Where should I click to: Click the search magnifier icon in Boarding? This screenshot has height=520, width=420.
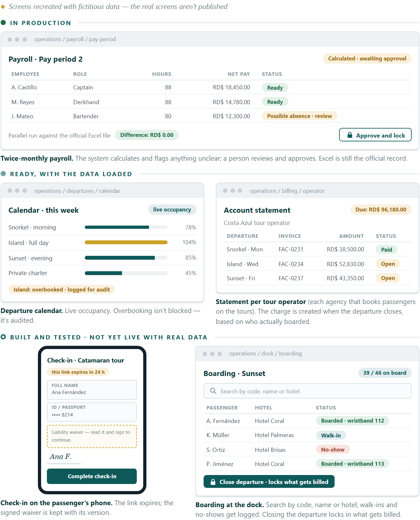[213, 391]
